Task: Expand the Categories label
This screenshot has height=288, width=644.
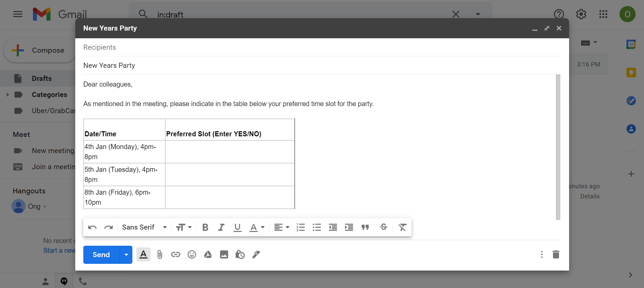Action: pos(8,95)
